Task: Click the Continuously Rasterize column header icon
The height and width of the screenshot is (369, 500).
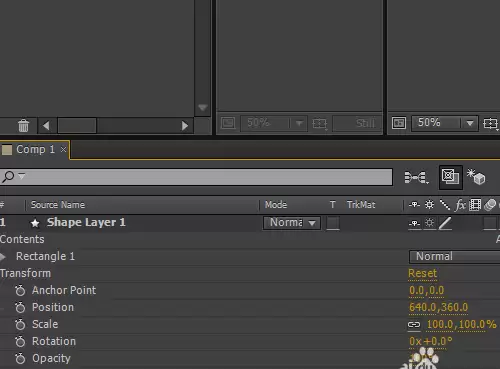Action: [x=429, y=205]
